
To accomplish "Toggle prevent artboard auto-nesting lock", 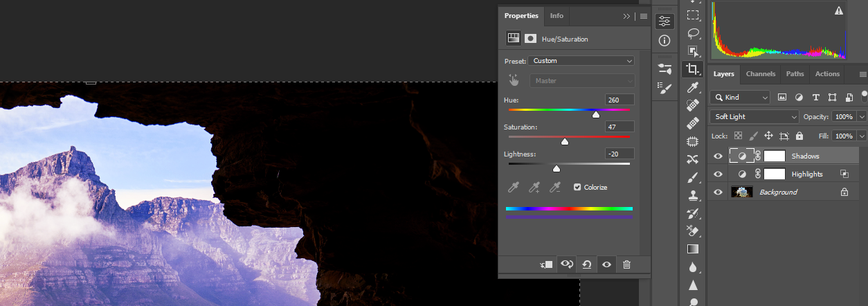I will point(784,136).
